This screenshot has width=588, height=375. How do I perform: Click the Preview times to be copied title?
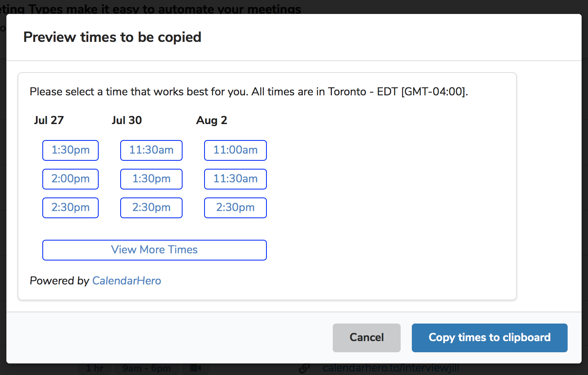[x=112, y=37]
